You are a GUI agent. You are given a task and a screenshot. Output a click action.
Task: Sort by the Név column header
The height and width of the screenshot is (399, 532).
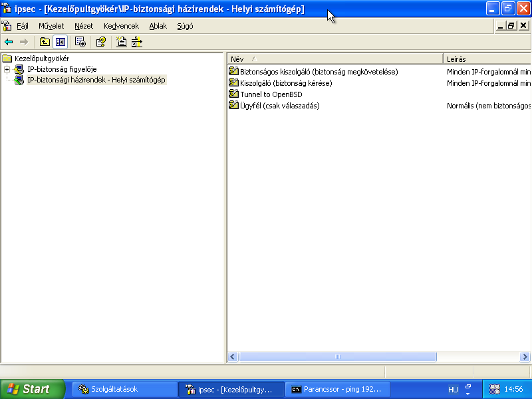click(x=335, y=59)
